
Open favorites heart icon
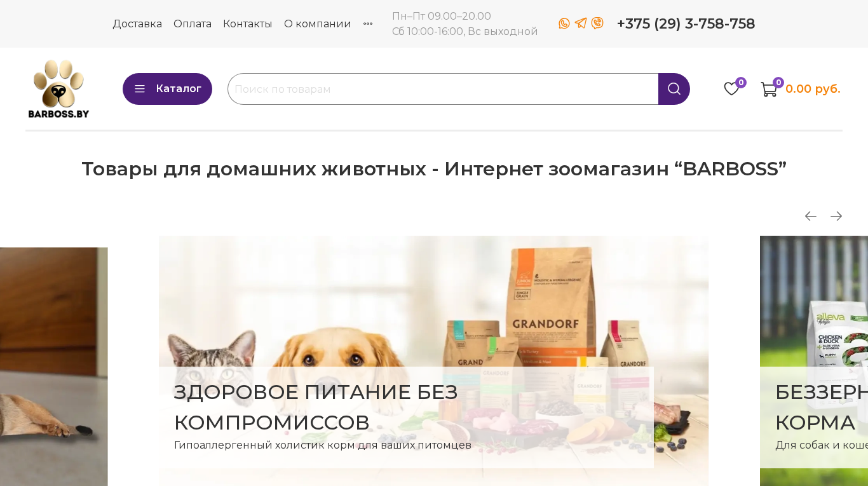[731, 89]
